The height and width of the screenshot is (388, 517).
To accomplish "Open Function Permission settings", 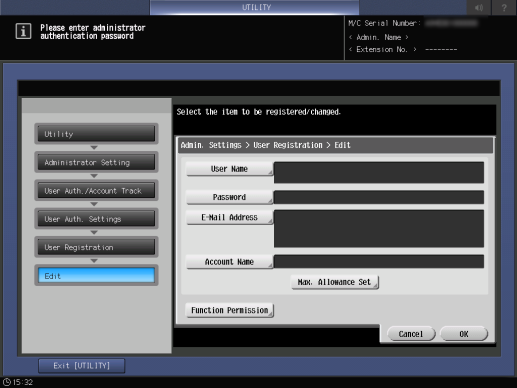I will coord(229,310).
